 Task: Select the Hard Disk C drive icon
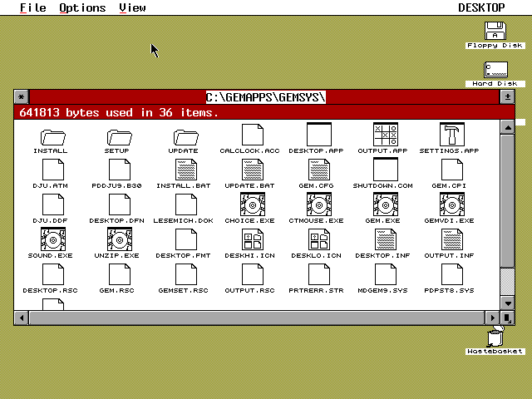point(495,70)
